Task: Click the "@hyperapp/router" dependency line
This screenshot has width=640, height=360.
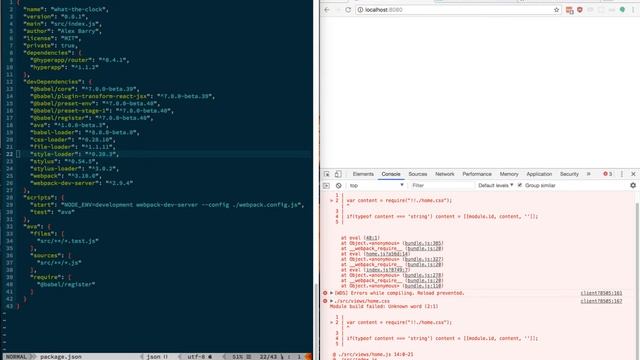Action: click(x=80, y=60)
